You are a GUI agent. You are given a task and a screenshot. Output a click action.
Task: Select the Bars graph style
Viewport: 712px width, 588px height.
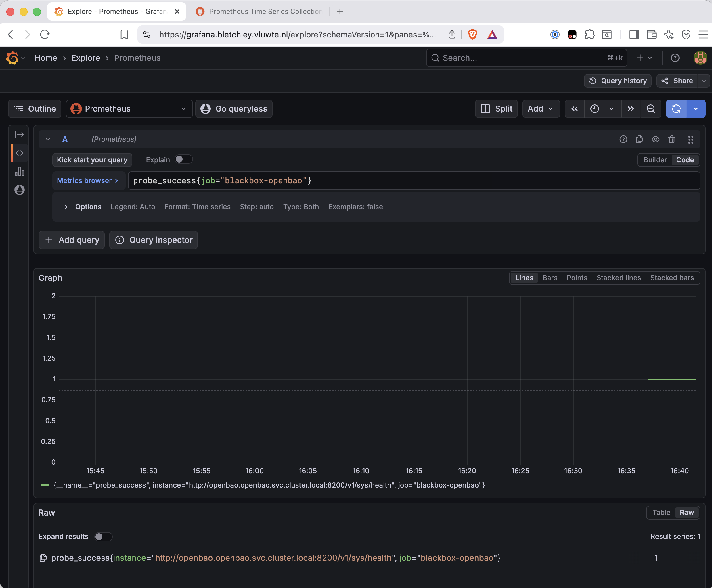click(x=550, y=278)
